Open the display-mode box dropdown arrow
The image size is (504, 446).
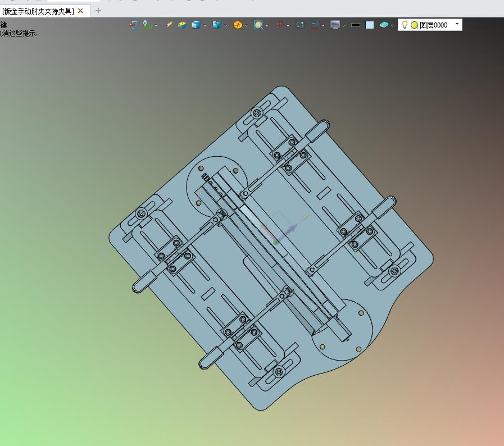click(x=226, y=25)
